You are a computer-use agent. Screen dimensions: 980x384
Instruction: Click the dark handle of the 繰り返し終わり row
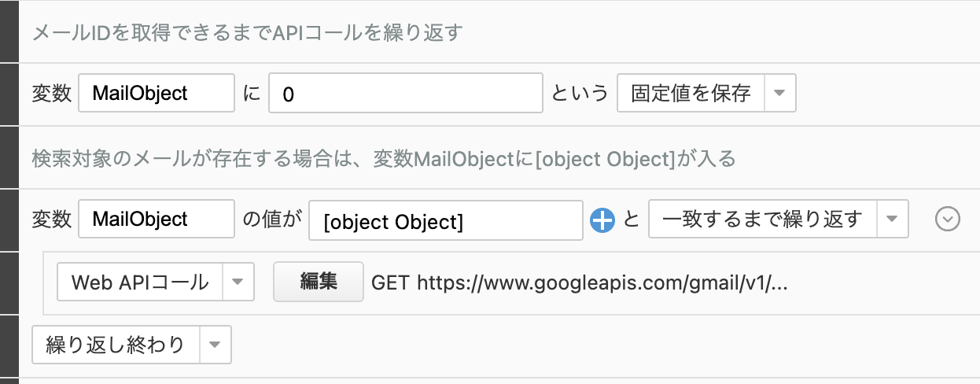pos(9,345)
